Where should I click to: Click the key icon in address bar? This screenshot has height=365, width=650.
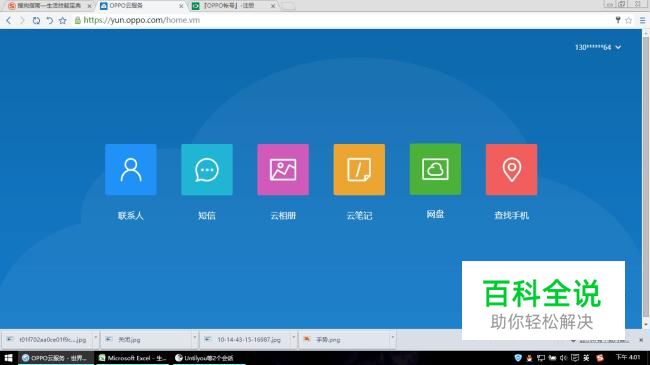point(618,20)
